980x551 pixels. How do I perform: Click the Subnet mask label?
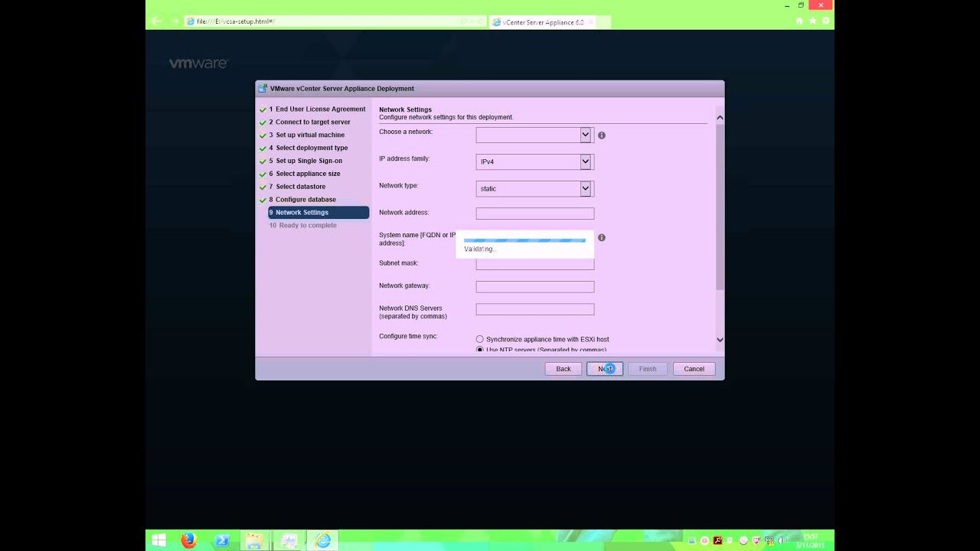pyautogui.click(x=398, y=262)
